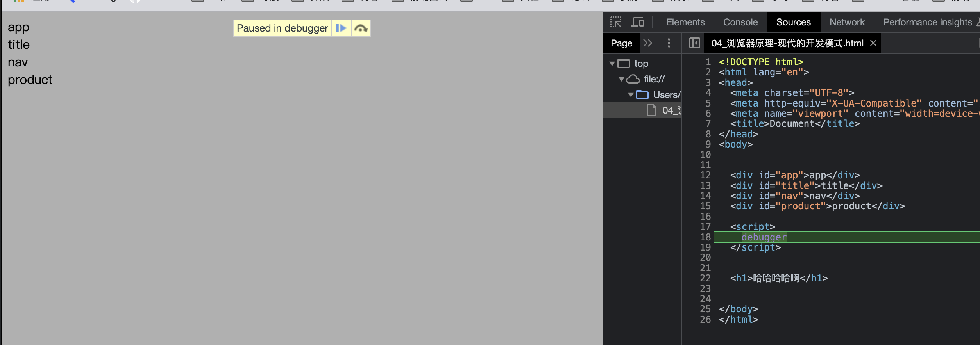
Task: Click the file:// cloud icon
Action: pyautogui.click(x=633, y=79)
